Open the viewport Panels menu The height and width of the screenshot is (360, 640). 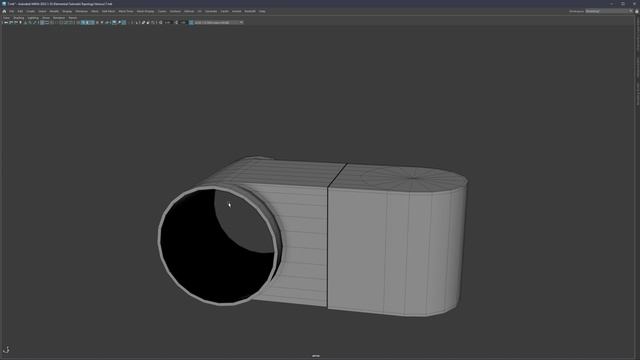(73, 18)
